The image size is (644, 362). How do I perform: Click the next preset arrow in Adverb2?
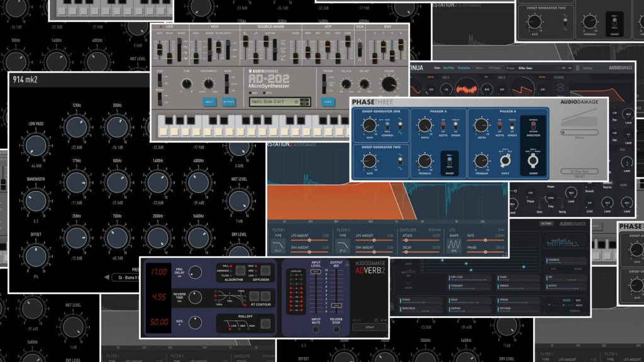(x=386, y=320)
